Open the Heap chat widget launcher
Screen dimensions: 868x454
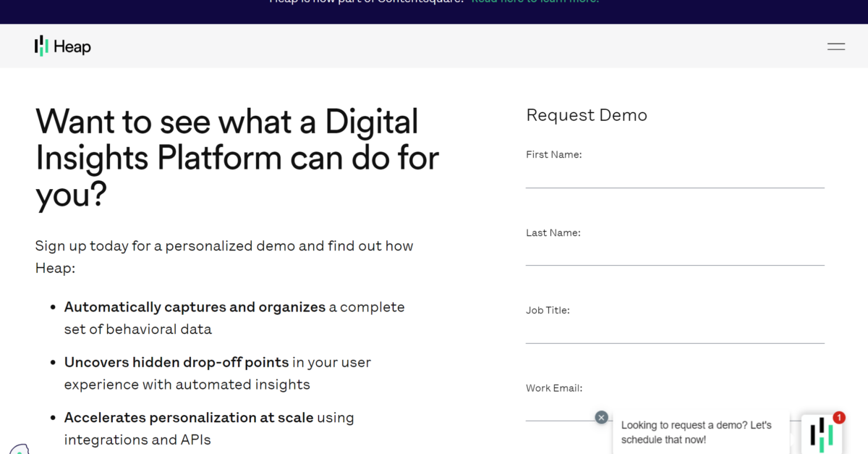click(822, 434)
